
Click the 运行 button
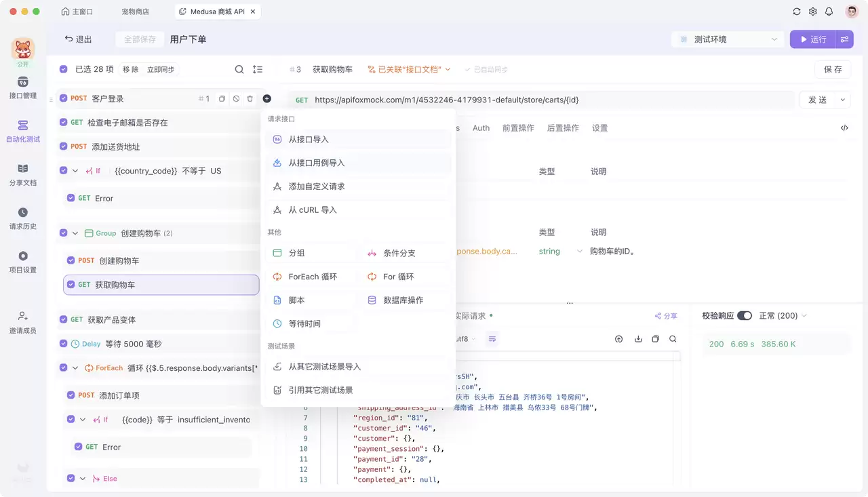click(813, 39)
